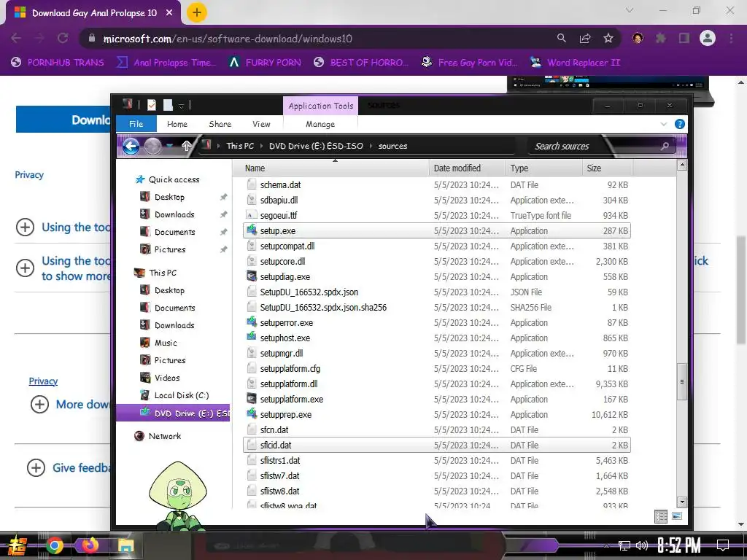This screenshot has width=747, height=560.
Task: Open the Windows Start button
Action: coord(18,545)
